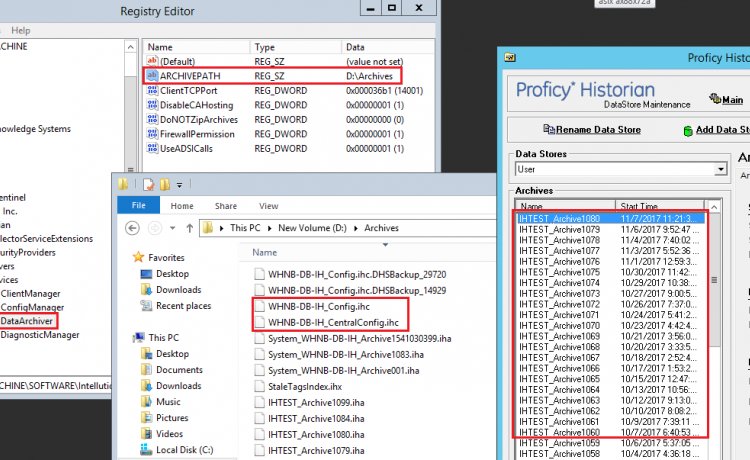The width and height of the screenshot is (750, 460).
Task: Select Documents under This PC
Action: coord(179,370)
